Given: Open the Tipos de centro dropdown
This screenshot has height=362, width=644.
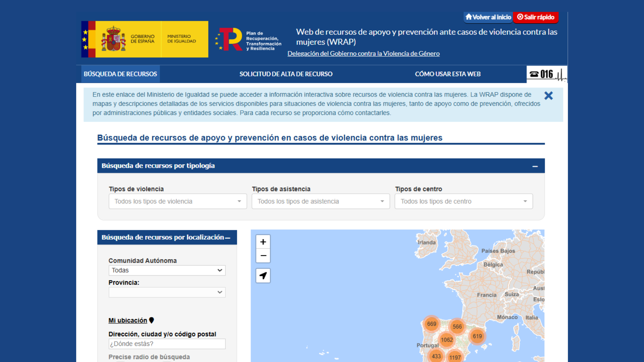Looking at the screenshot, I should (464, 201).
